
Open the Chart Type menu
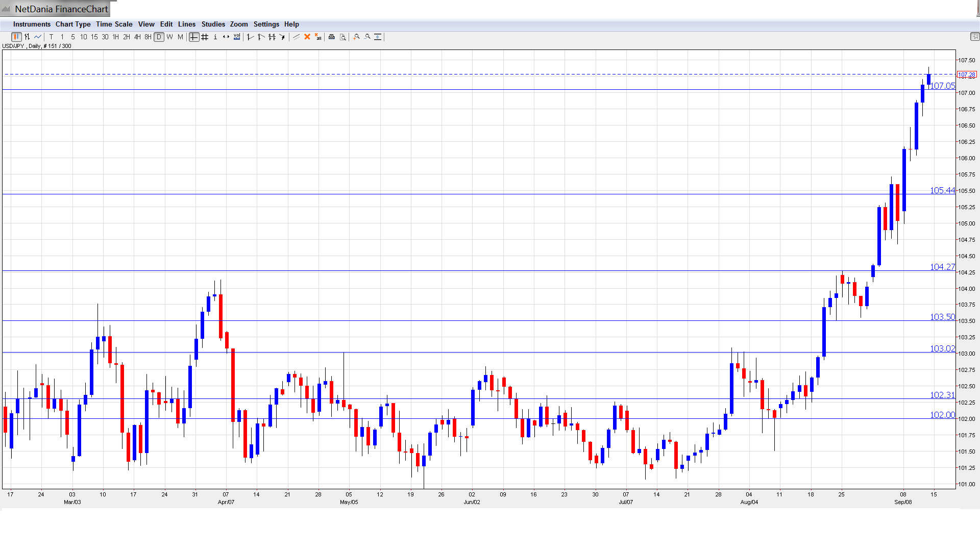pos(73,24)
